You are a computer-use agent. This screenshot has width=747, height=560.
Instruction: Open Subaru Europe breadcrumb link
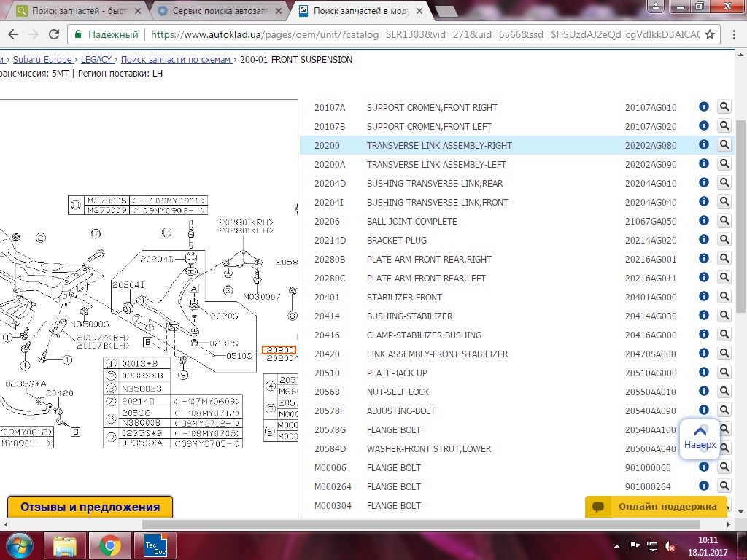[x=41, y=60]
